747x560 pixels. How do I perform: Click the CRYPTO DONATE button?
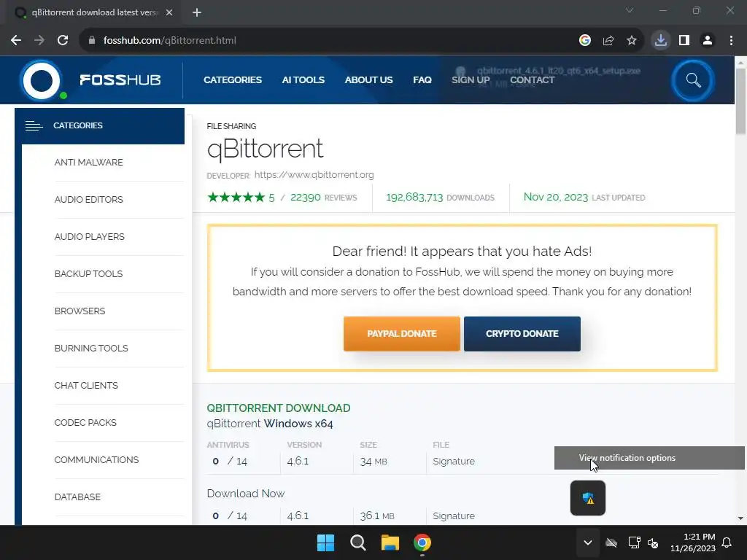(522, 334)
